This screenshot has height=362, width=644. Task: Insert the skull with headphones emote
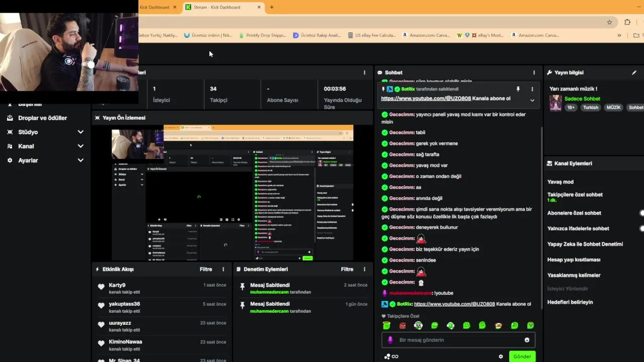tap(418, 326)
